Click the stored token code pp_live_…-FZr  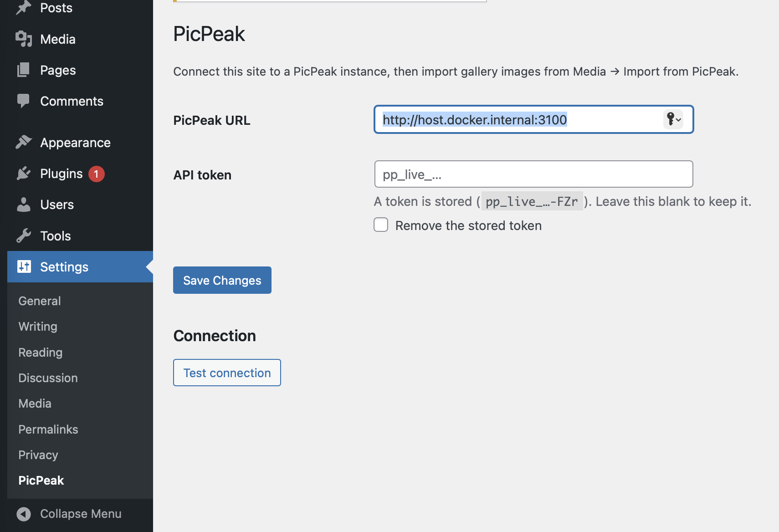(532, 201)
